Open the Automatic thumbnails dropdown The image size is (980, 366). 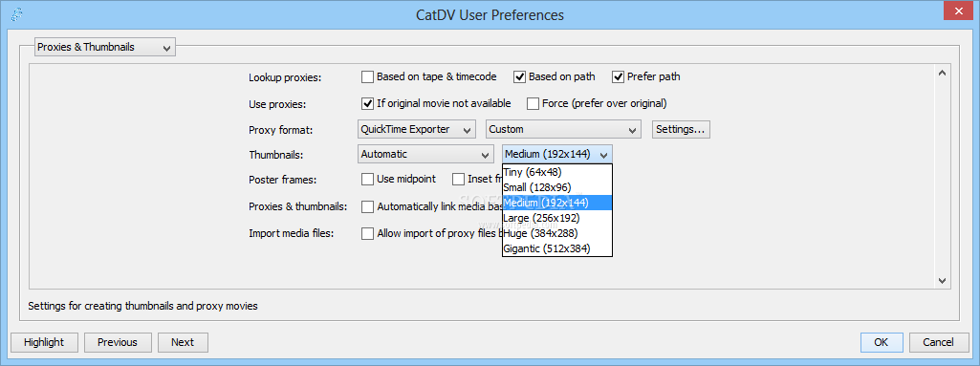click(x=425, y=154)
